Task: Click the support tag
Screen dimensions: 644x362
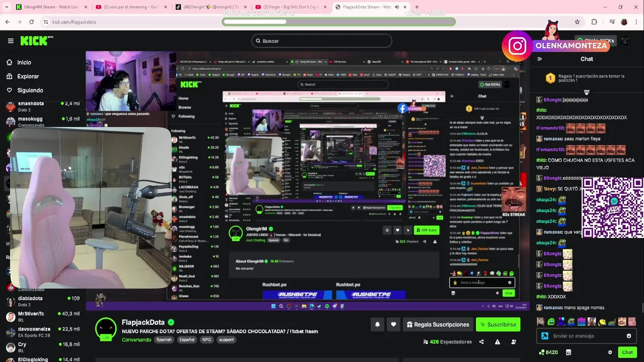Action: [226, 340]
